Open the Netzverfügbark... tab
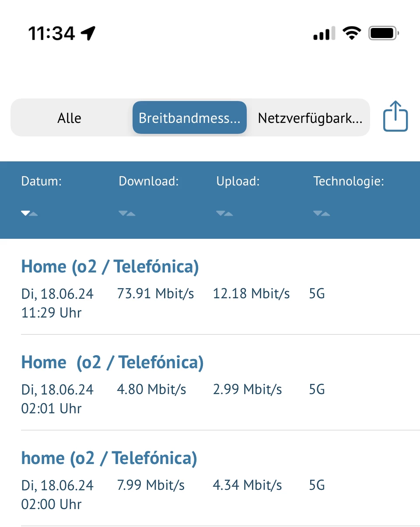The width and height of the screenshot is (420, 527). (x=310, y=118)
